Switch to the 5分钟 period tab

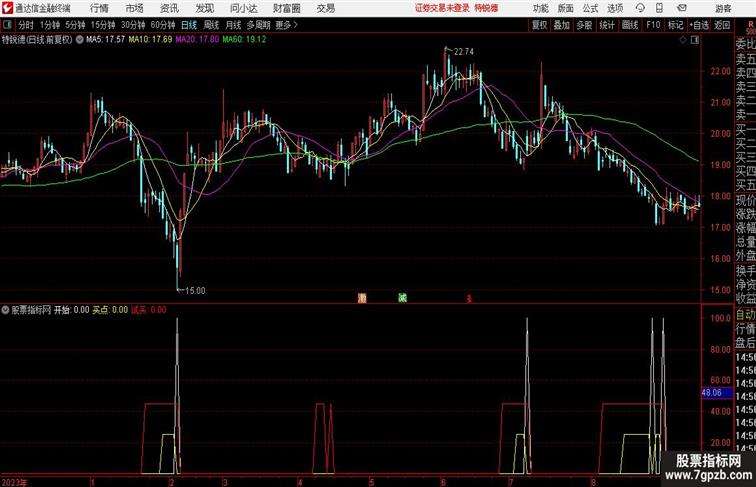75,25
